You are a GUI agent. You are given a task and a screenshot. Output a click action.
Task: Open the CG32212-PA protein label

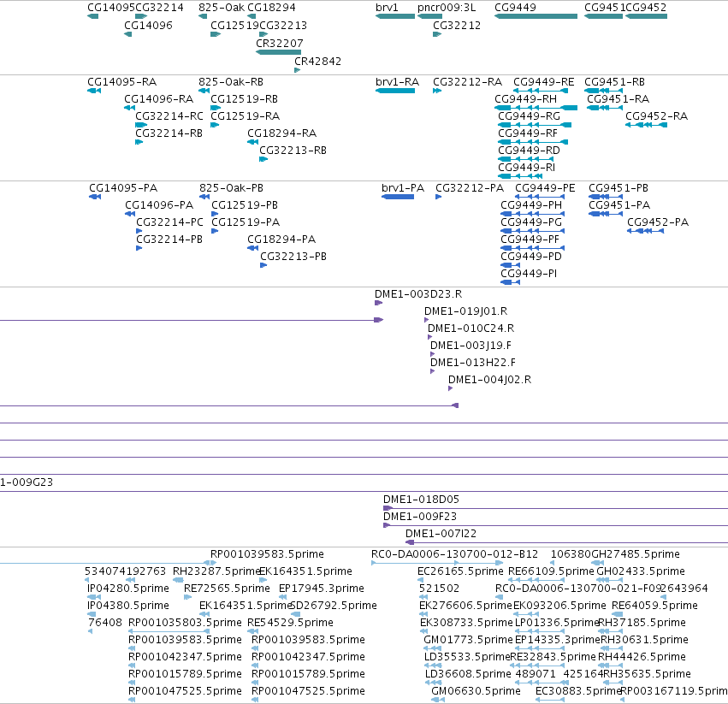pyautogui.click(x=470, y=188)
